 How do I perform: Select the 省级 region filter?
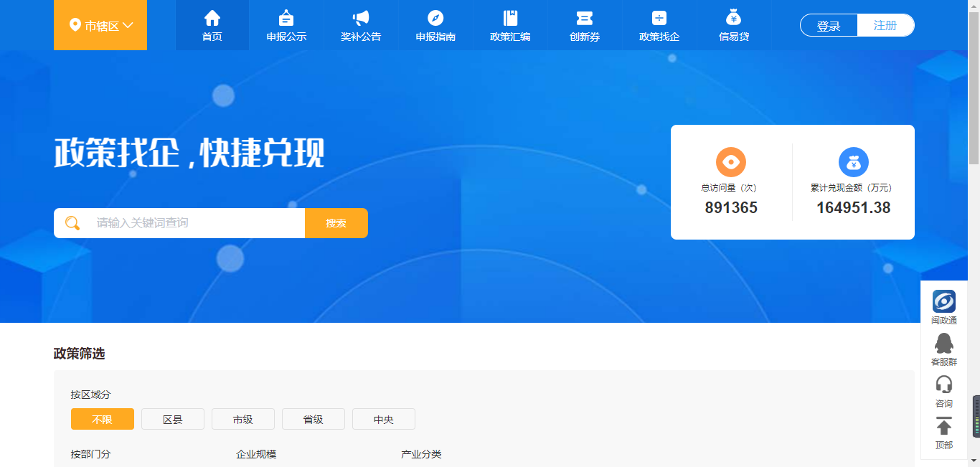tap(314, 419)
